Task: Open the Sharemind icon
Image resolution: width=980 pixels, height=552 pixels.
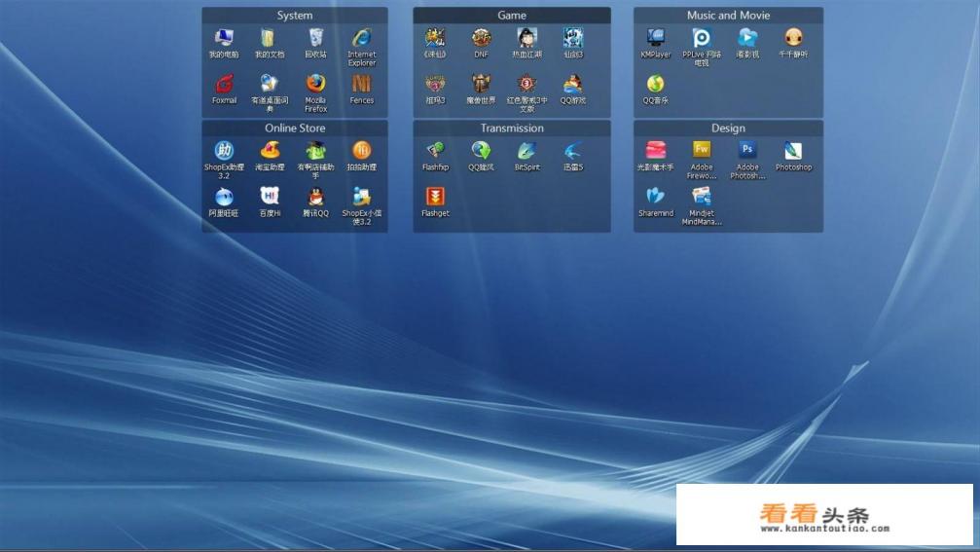Action: [656, 197]
